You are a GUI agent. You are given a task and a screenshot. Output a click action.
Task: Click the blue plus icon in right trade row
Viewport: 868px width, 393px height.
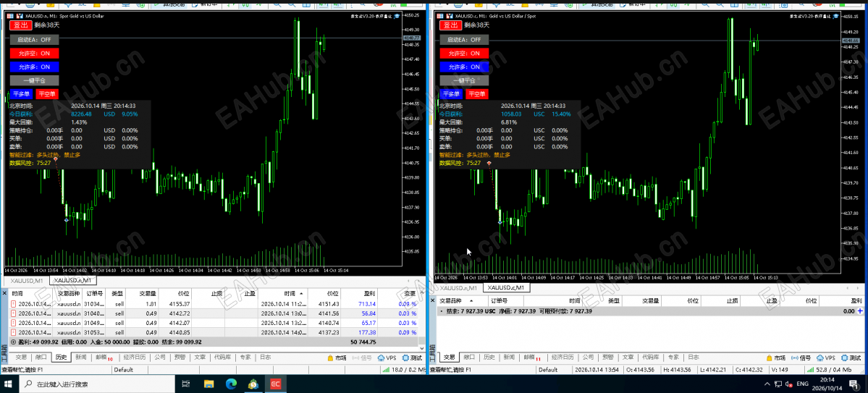[x=860, y=311]
